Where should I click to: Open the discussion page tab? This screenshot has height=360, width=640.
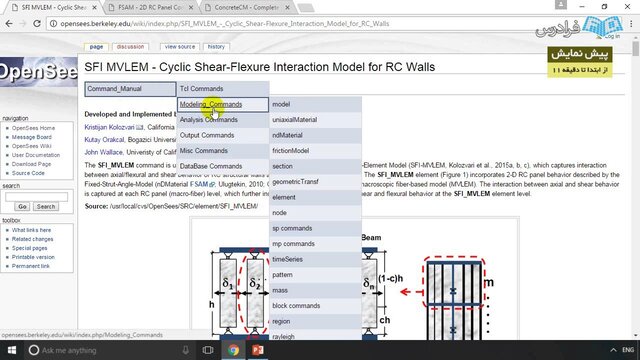(x=130, y=47)
